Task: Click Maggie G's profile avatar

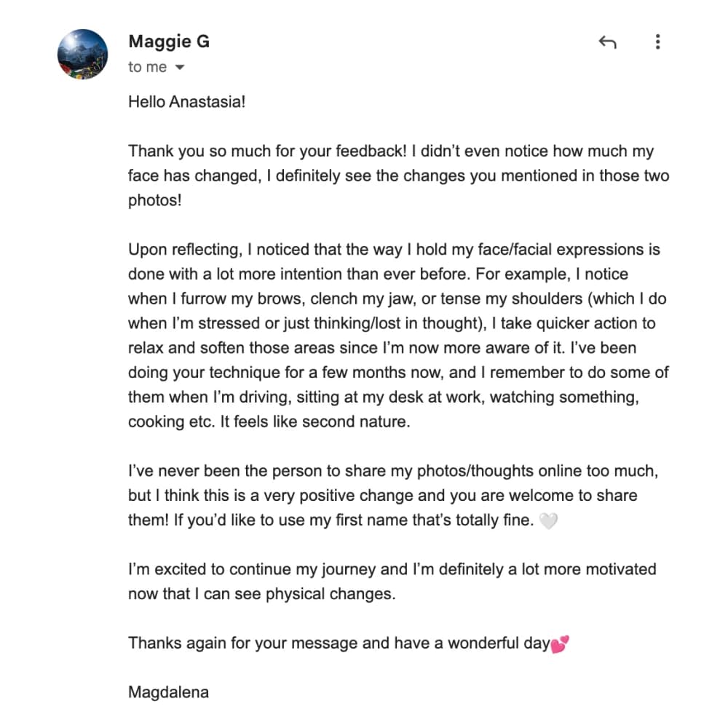Action: click(82, 55)
